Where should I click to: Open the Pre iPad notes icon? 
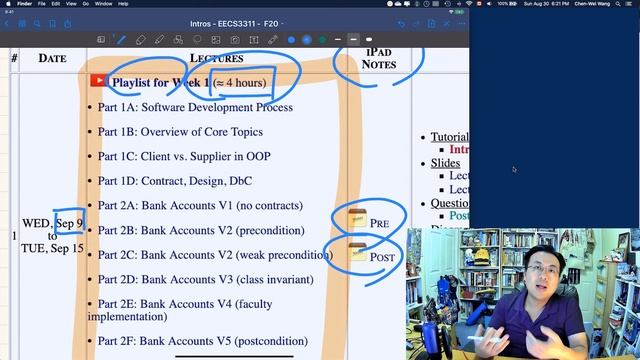pos(357,218)
